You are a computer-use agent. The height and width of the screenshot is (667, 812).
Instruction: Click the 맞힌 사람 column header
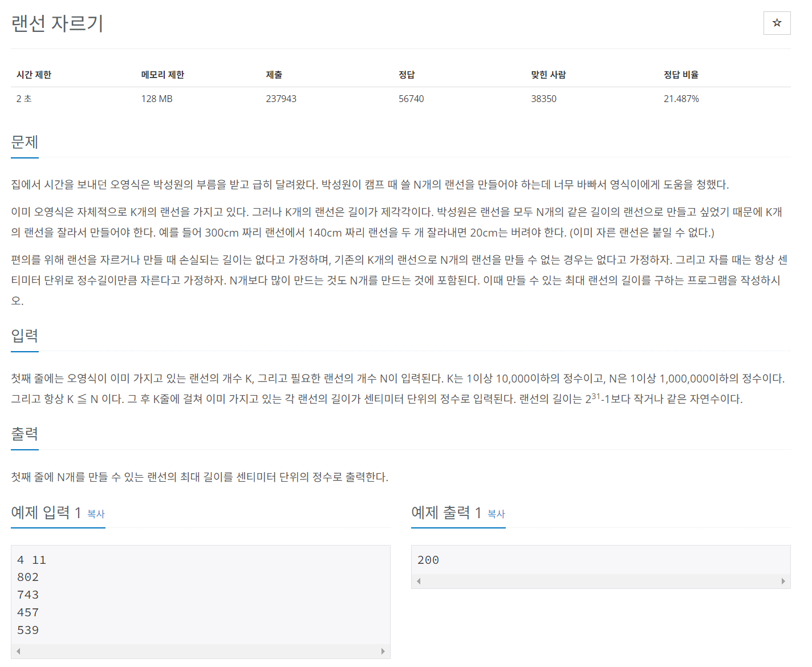coord(548,75)
